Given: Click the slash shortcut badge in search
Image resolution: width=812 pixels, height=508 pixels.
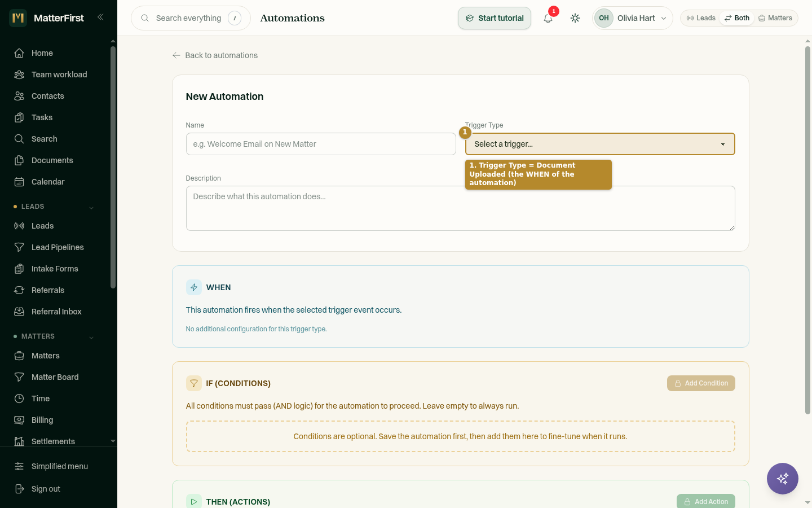Looking at the screenshot, I should tap(235, 18).
